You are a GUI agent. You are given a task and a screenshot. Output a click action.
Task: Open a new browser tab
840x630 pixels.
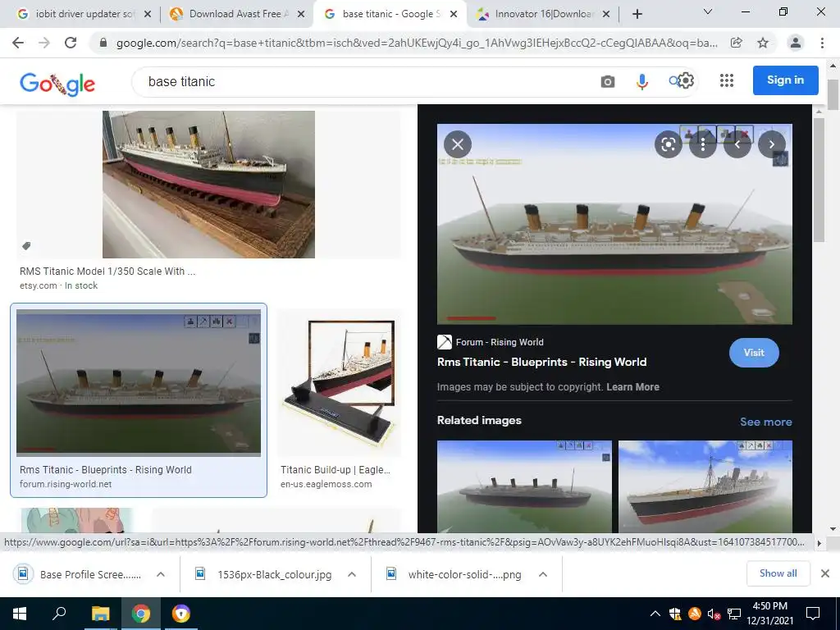[637, 14]
